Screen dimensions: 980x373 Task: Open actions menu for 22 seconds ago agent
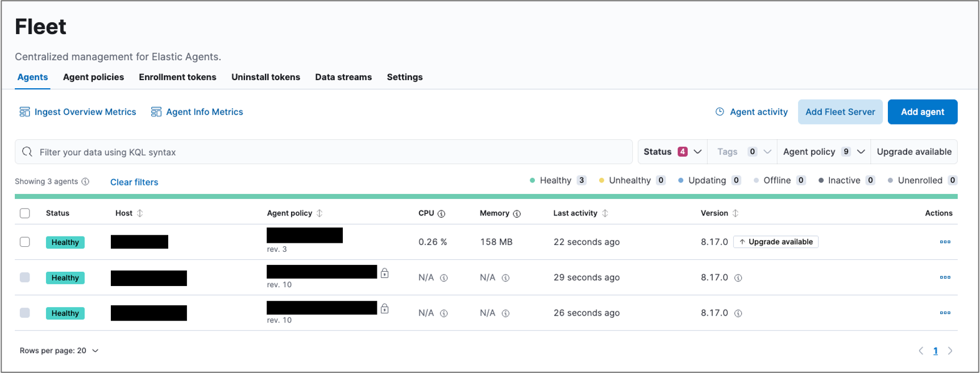click(945, 242)
